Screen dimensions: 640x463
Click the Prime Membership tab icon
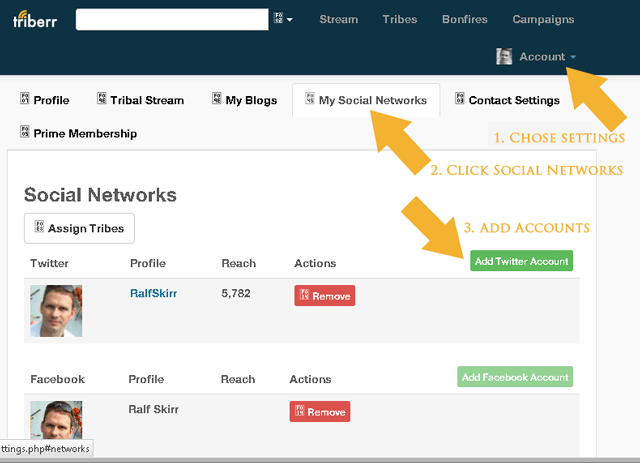(24, 132)
